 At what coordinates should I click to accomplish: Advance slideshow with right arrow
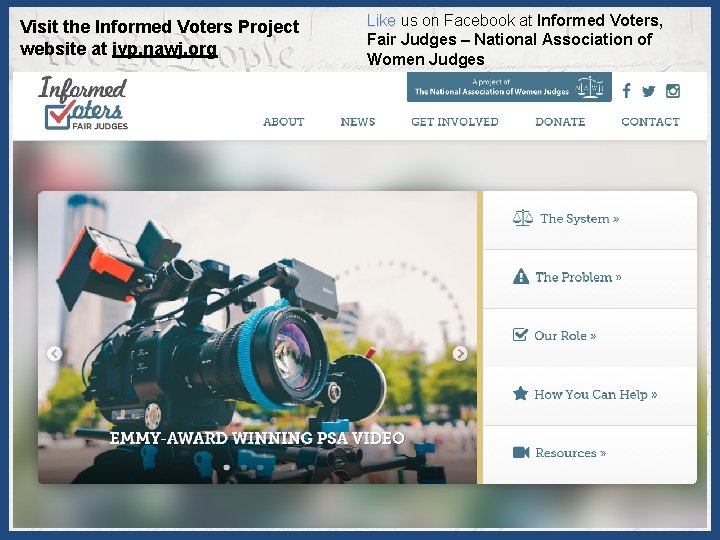(x=460, y=353)
